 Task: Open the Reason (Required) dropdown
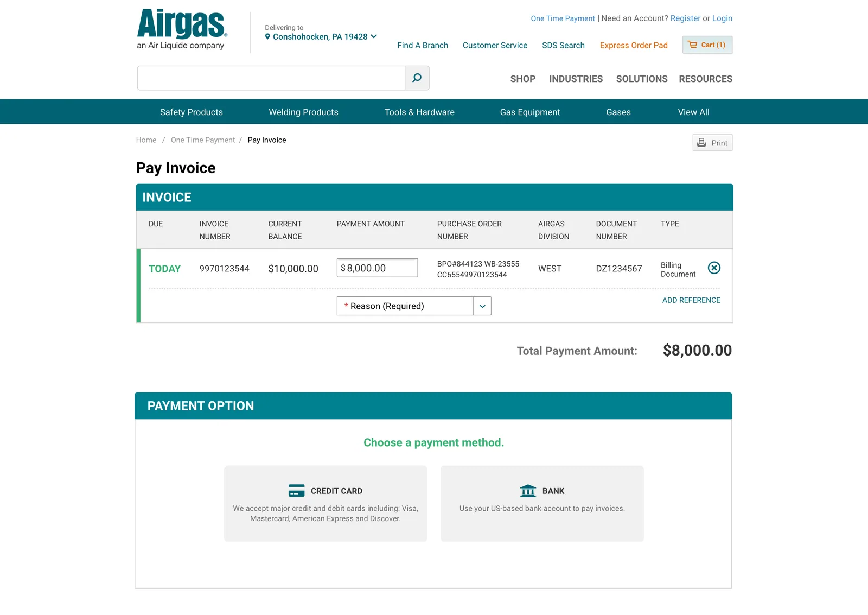click(414, 306)
